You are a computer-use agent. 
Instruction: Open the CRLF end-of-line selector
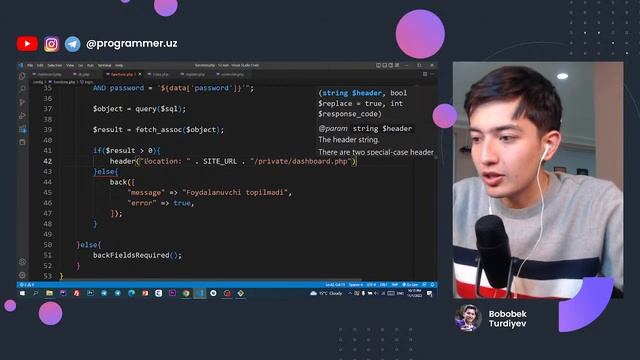pyautogui.click(x=384, y=284)
